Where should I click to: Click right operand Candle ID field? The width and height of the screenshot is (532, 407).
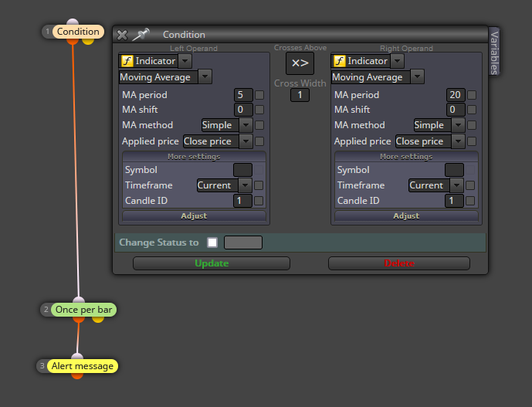[454, 201]
